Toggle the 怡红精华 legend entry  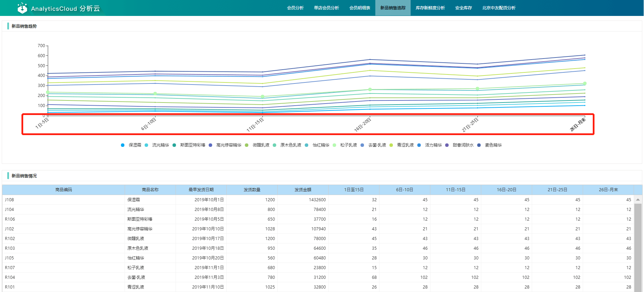[x=317, y=145]
